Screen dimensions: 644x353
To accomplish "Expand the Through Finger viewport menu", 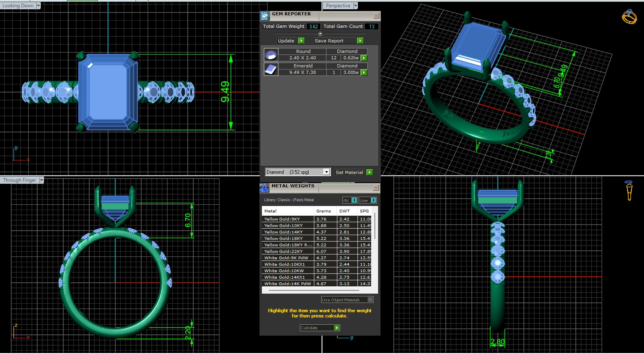I will pos(41,180).
